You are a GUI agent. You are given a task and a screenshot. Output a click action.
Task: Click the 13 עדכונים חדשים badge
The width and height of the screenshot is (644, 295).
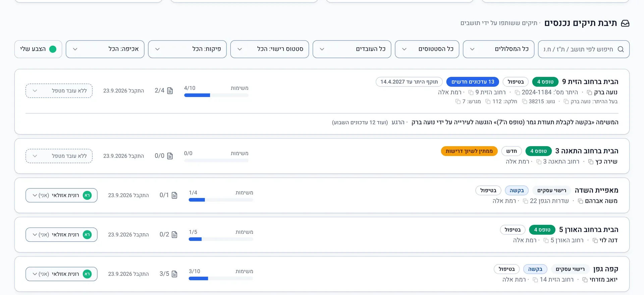coord(473,82)
